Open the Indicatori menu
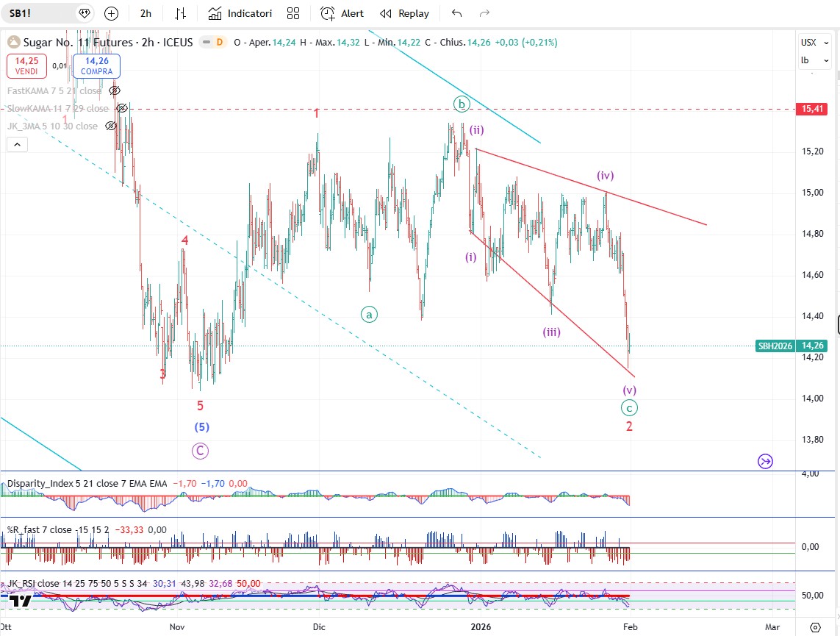Screen dimensions: 840x636 pos(240,13)
